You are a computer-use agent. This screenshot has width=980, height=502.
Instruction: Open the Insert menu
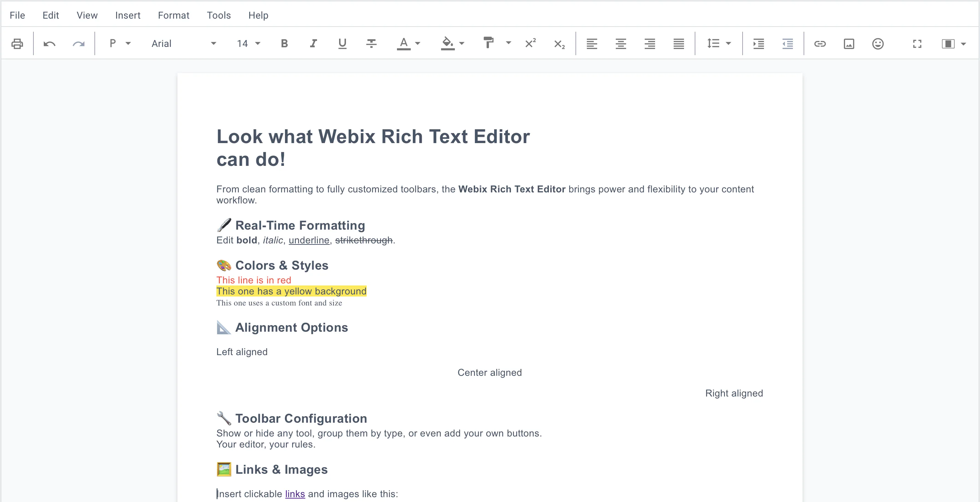click(128, 15)
